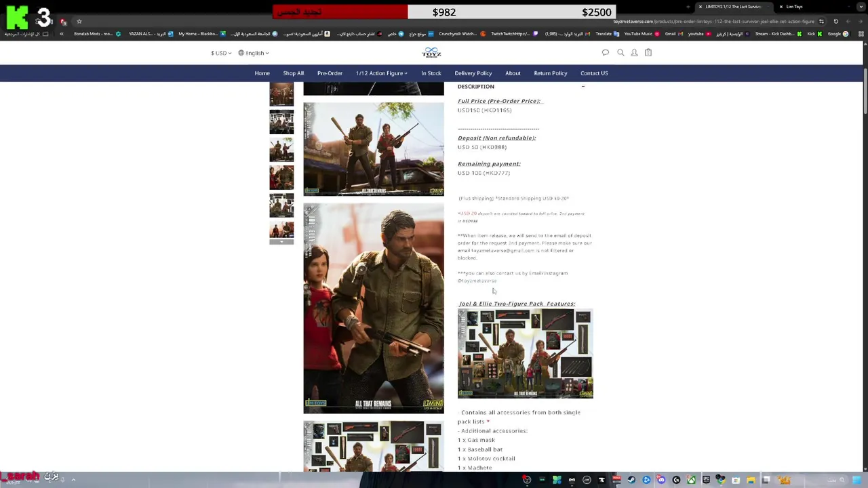Open the USD currency dropdown
This screenshot has height=488, width=868.
tap(221, 53)
